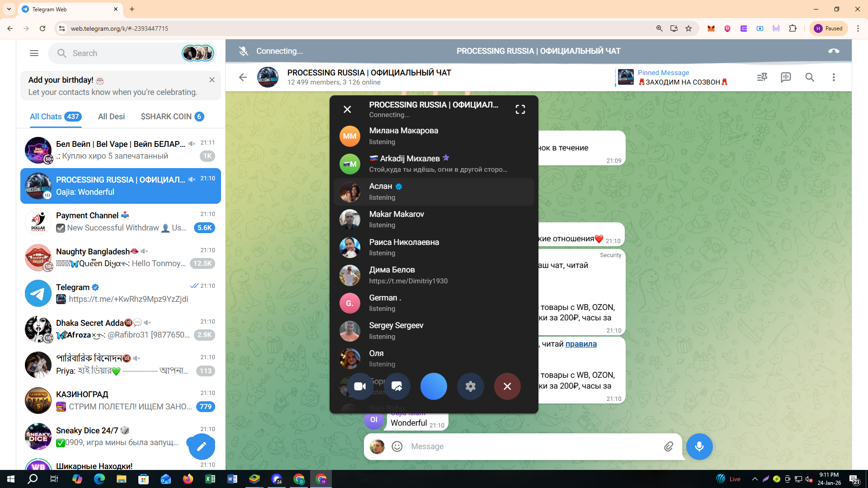Turn on camera in the voice chat
868x488 pixels.
(360, 386)
